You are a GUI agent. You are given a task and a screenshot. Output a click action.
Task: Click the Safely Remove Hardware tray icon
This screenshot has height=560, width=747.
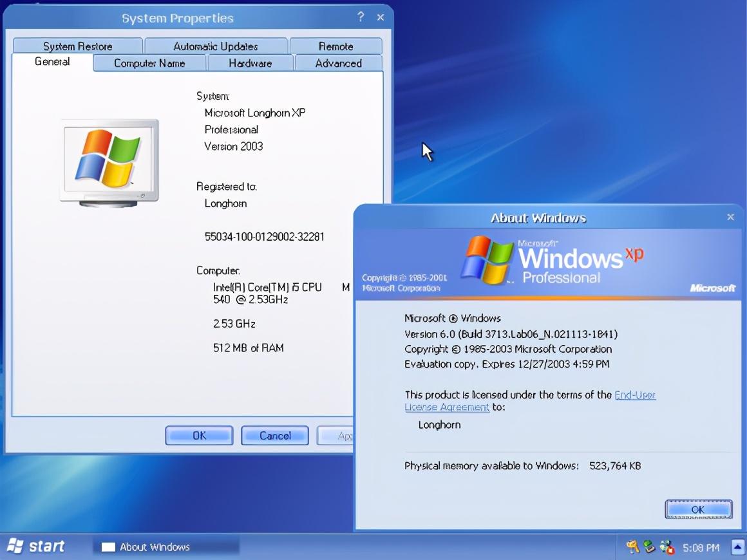point(649,546)
